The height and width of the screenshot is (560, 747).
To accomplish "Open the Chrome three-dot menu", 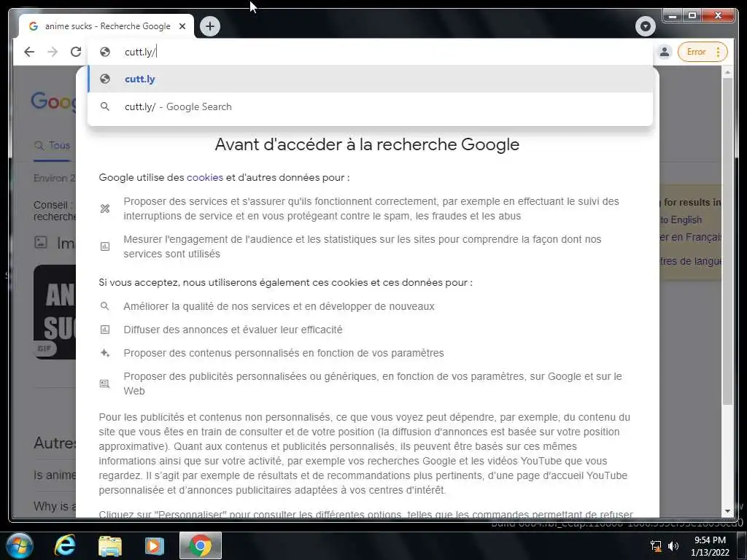I will (718, 52).
